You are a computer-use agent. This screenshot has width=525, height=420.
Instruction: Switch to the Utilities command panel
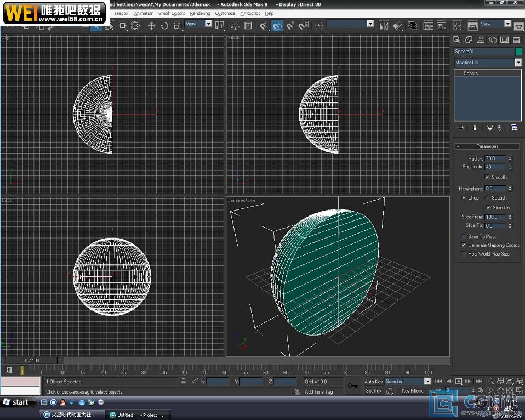click(x=516, y=40)
